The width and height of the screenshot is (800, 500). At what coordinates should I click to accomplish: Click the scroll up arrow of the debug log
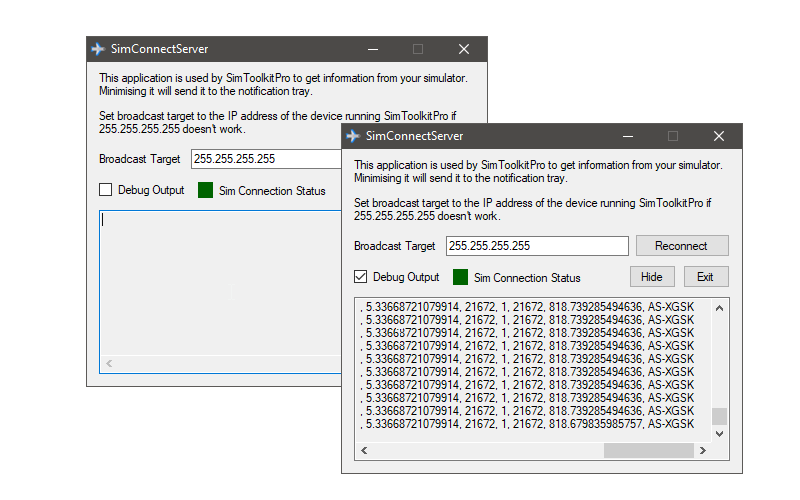click(719, 308)
